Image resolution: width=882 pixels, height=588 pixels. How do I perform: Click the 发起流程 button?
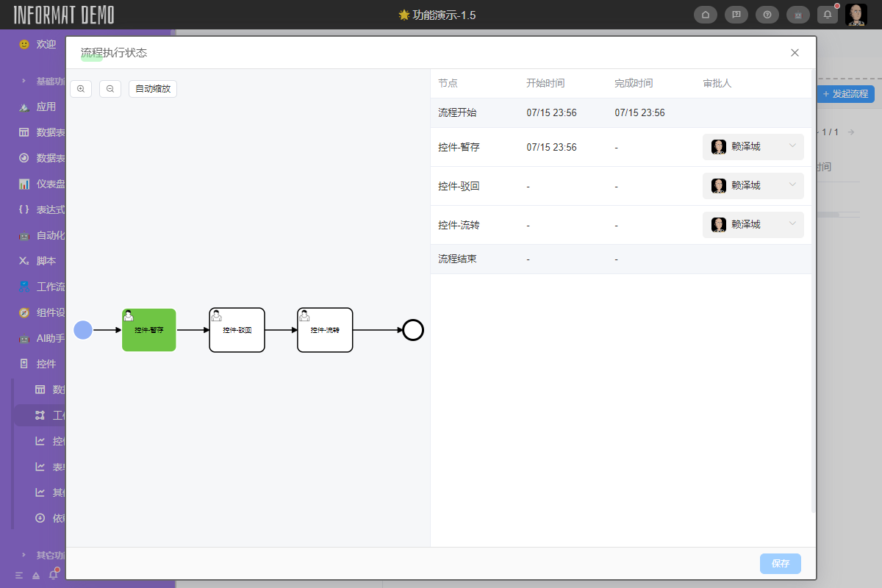pyautogui.click(x=845, y=94)
